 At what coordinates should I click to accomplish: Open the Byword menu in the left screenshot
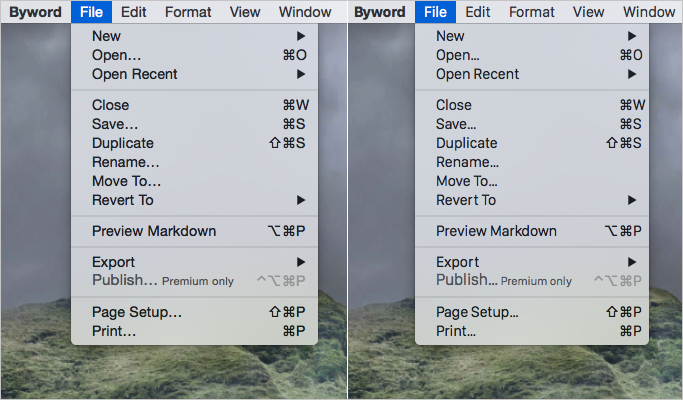[35, 12]
